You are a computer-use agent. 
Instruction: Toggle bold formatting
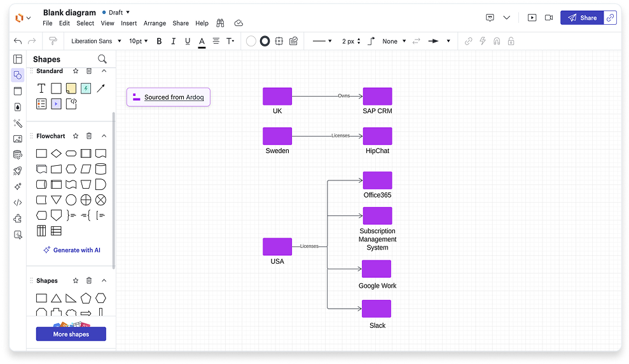[159, 41]
